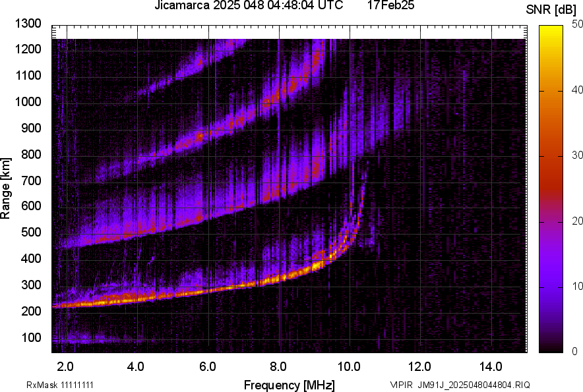The height and width of the screenshot is (392, 583).
Task: Click the colorbar tick label '10'
Action: coord(577,287)
